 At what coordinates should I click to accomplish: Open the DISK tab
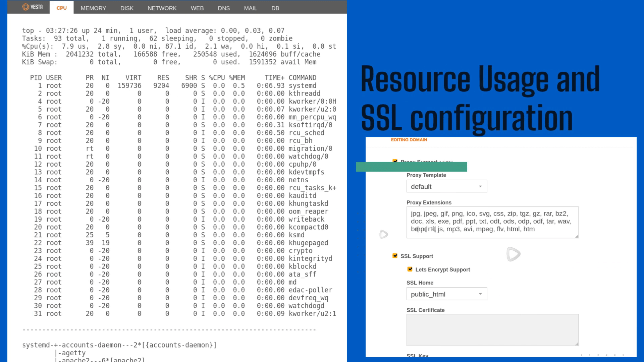coord(127,8)
